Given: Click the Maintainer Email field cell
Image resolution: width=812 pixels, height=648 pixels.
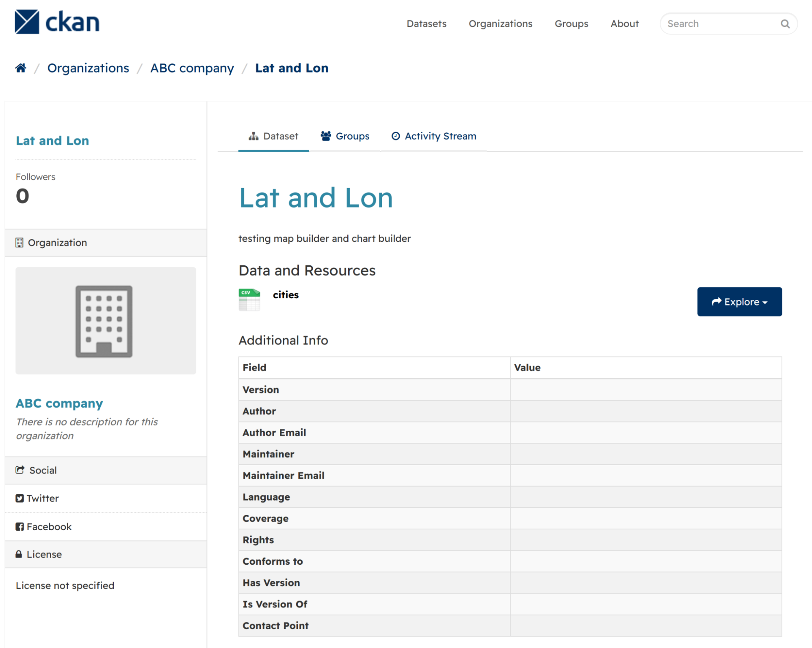Looking at the screenshot, I should (374, 475).
